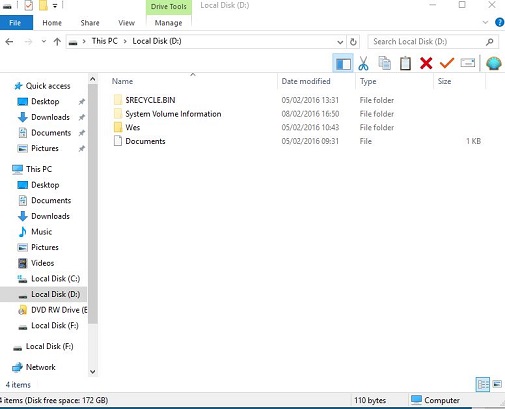Expand the ribbon with the chevron
505x409 pixels.
pos(485,22)
